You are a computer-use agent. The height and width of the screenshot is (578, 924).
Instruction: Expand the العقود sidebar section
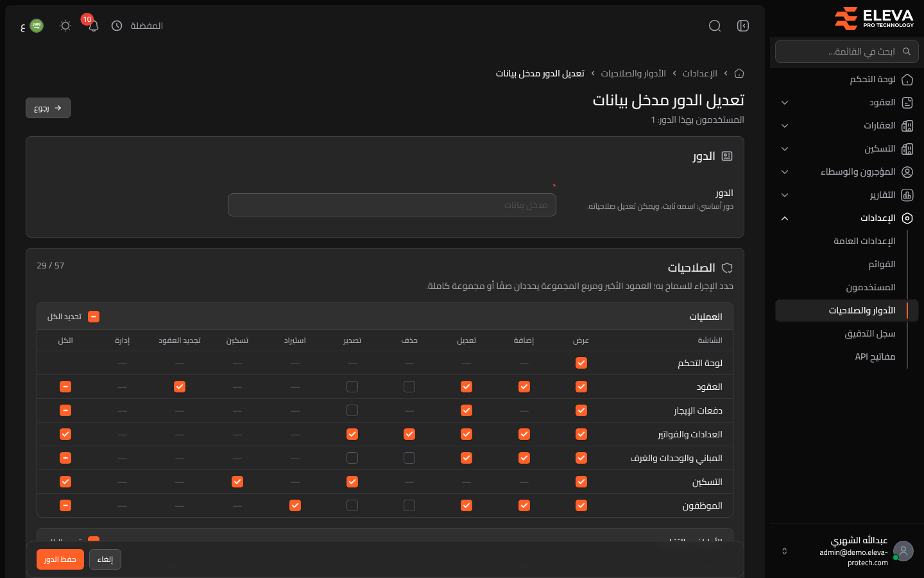[x=785, y=103]
